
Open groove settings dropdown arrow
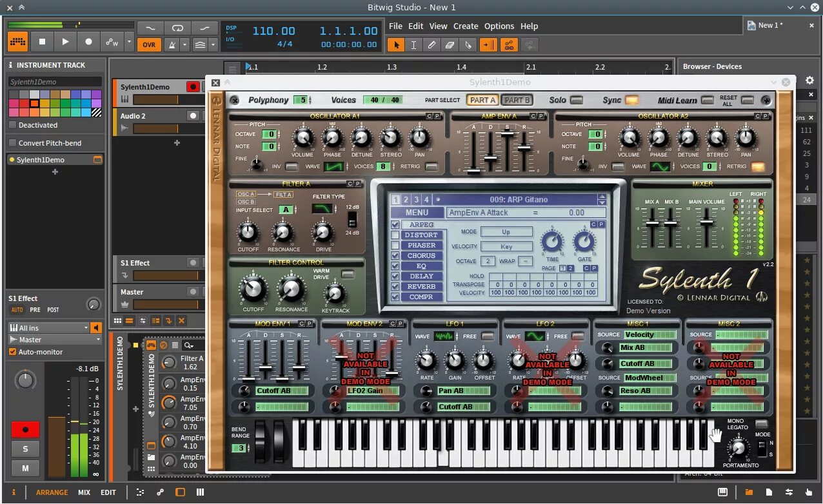pos(212,45)
